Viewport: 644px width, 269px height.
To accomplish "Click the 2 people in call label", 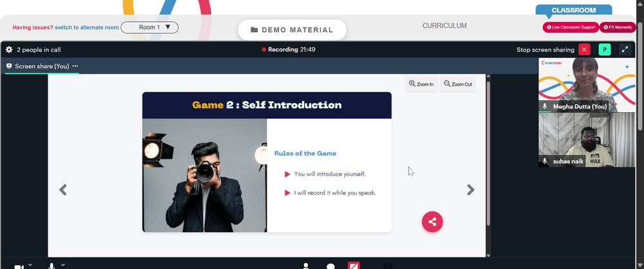I will [39, 50].
